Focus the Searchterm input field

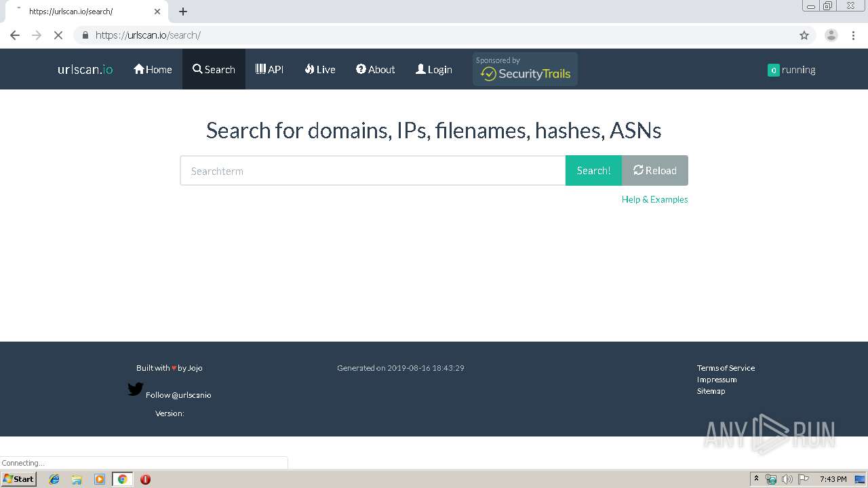pos(373,171)
